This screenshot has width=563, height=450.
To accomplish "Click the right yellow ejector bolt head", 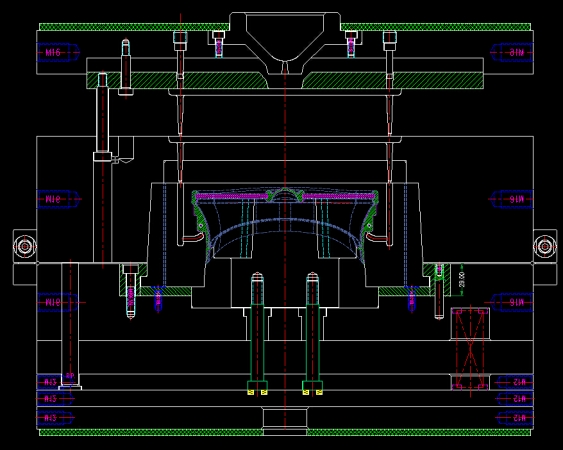I will (312, 392).
